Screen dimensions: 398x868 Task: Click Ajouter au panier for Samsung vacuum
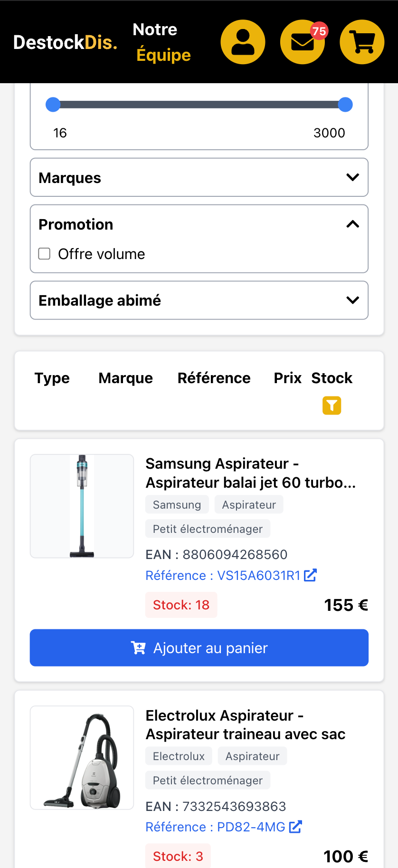pos(199,648)
